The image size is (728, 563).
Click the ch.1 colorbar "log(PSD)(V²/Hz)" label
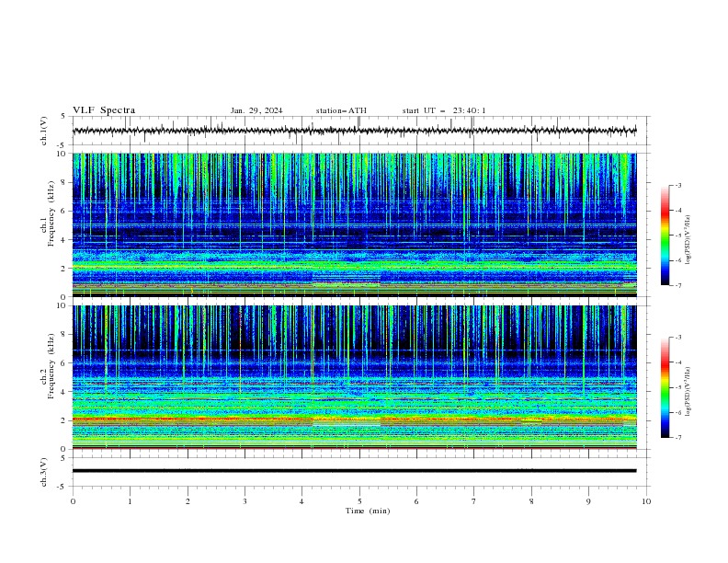pyautogui.click(x=688, y=240)
